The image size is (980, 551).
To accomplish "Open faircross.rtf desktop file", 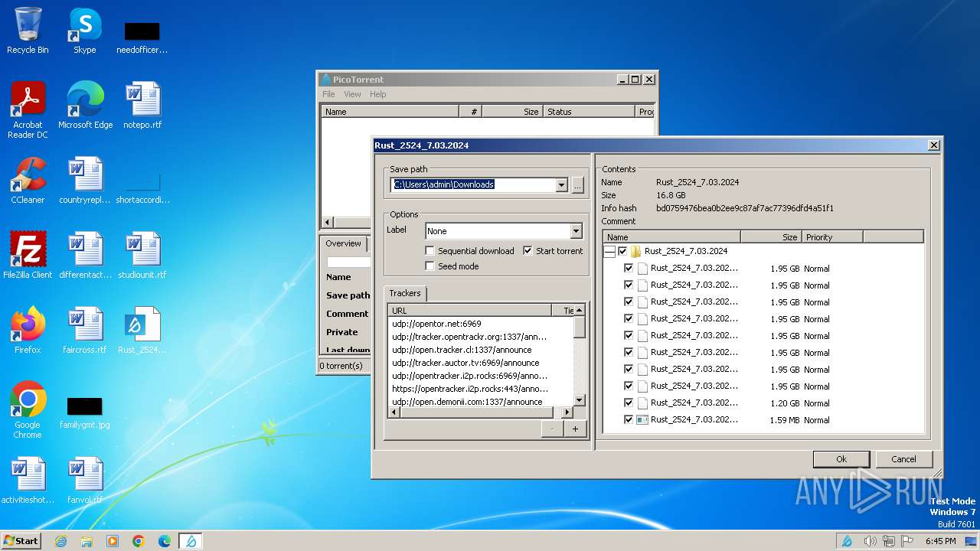I will click(x=84, y=330).
